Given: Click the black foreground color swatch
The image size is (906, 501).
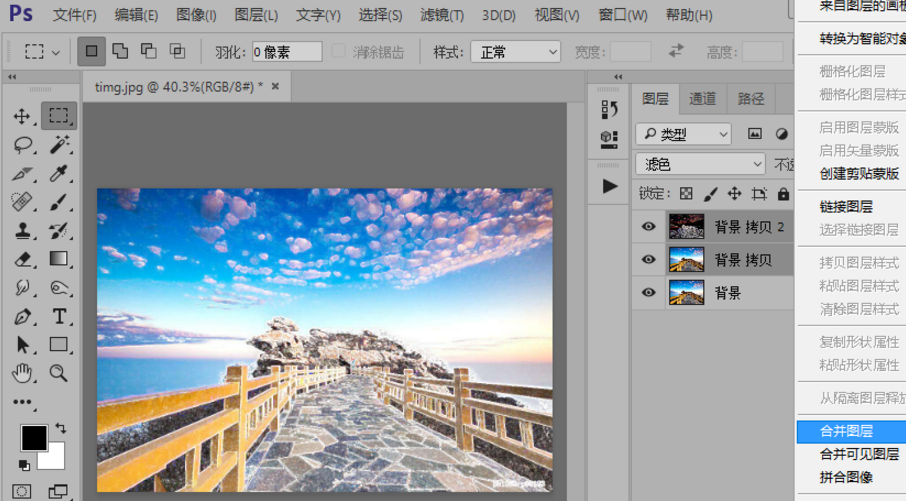Looking at the screenshot, I should (x=34, y=438).
